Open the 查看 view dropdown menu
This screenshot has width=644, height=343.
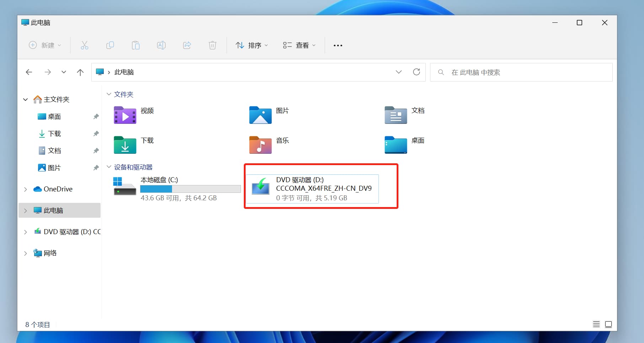click(x=299, y=45)
